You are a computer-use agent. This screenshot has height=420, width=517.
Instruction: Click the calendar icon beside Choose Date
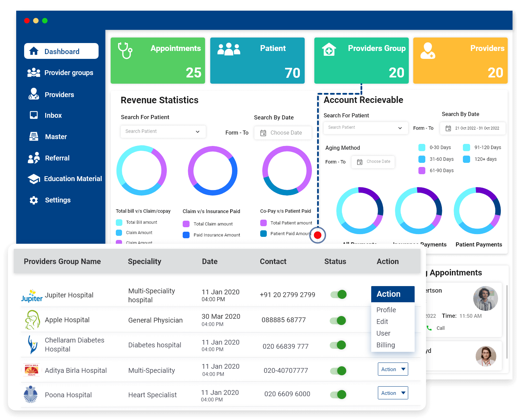point(264,133)
